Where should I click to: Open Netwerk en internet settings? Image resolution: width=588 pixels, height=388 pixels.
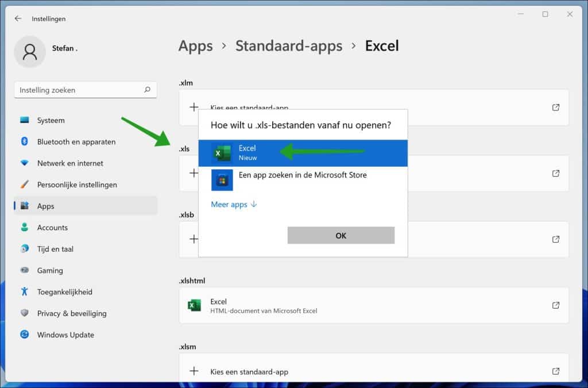24,163
